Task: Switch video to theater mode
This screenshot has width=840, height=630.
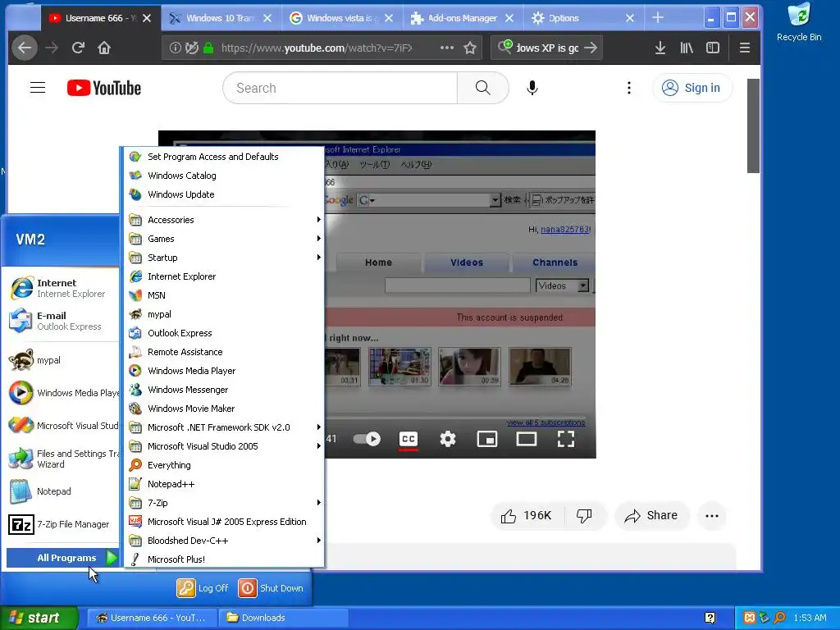Action: click(x=526, y=440)
